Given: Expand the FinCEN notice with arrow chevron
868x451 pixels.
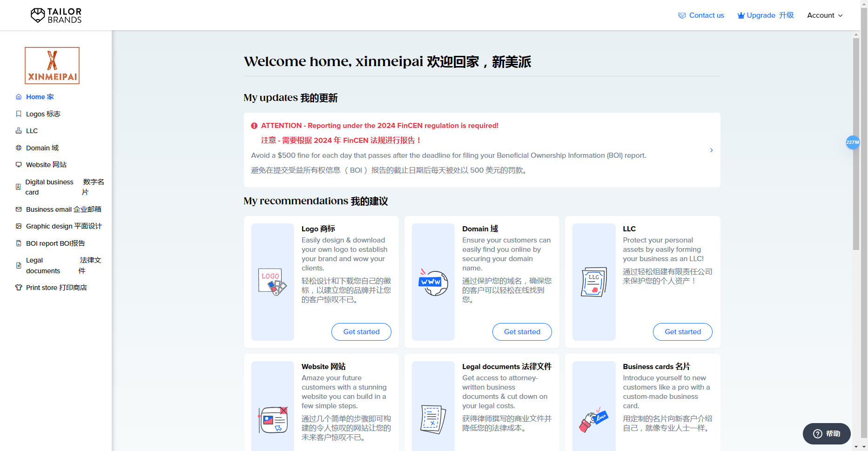Looking at the screenshot, I should [x=711, y=150].
